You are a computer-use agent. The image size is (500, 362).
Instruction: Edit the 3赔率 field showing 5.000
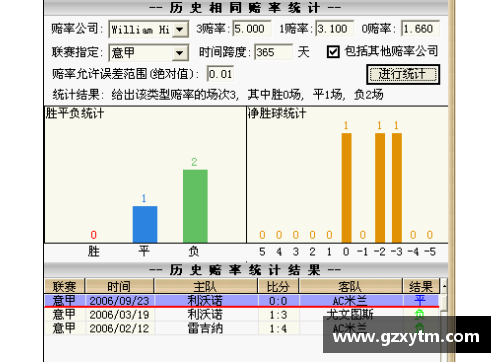(252, 29)
